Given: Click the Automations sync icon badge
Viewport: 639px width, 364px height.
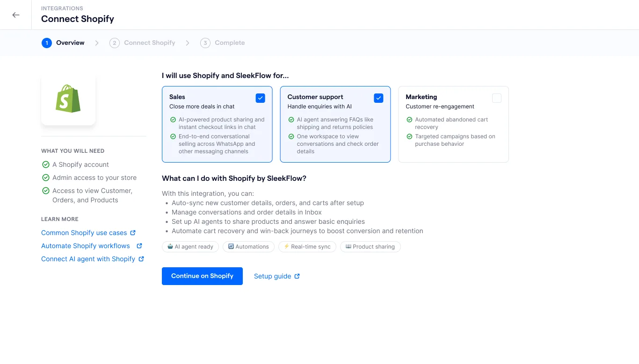Looking at the screenshot, I should pyautogui.click(x=231, y=246).
